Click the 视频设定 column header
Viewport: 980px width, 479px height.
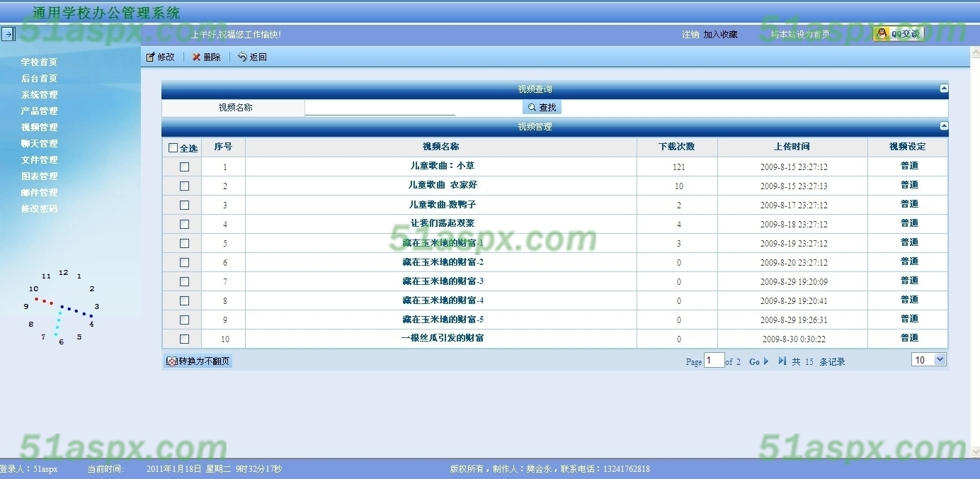(907, 147)
